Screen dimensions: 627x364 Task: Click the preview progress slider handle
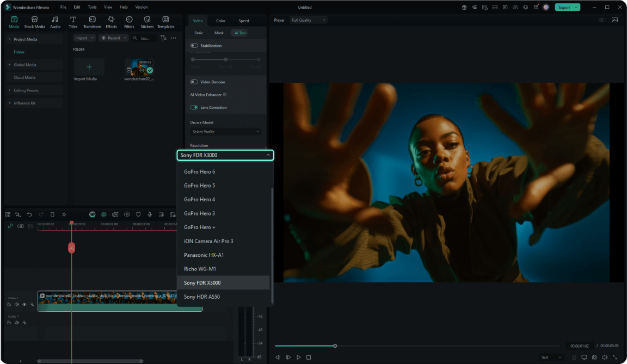point(335,346)
